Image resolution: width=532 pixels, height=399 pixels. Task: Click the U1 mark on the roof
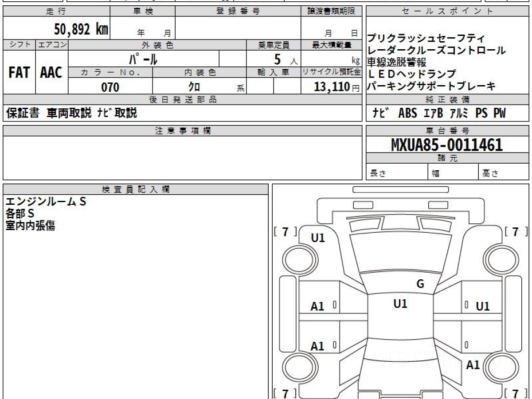pos(400,304)
